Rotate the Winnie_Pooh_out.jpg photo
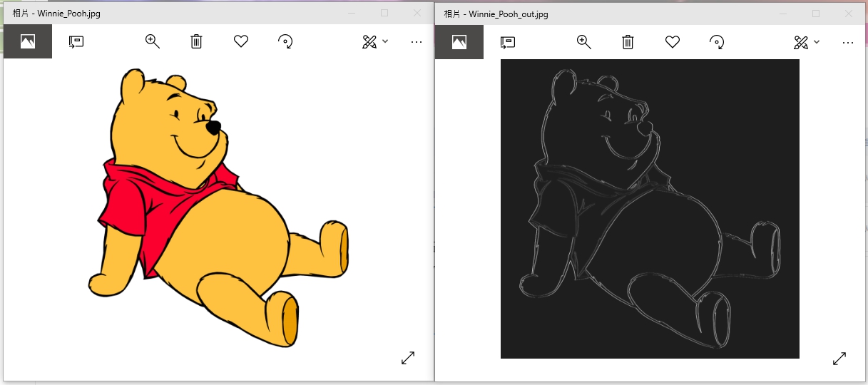Viewport: 868px width, 385px height. coord(717,42)
